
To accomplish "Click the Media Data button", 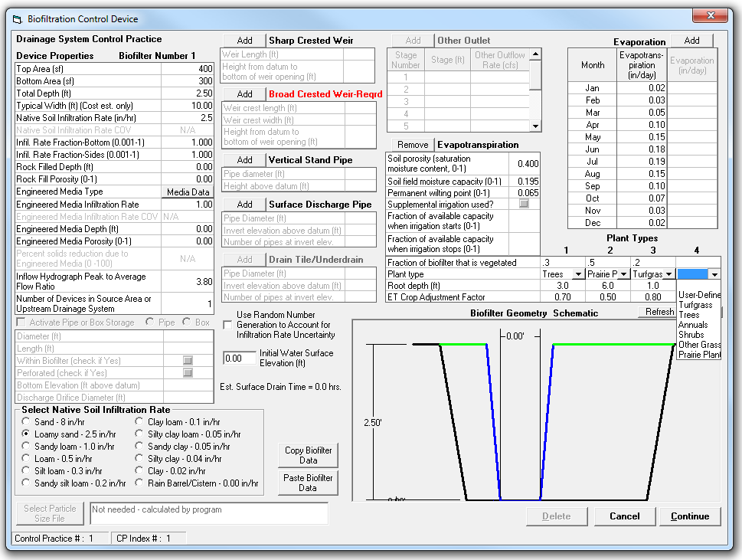I will [188, 192].
